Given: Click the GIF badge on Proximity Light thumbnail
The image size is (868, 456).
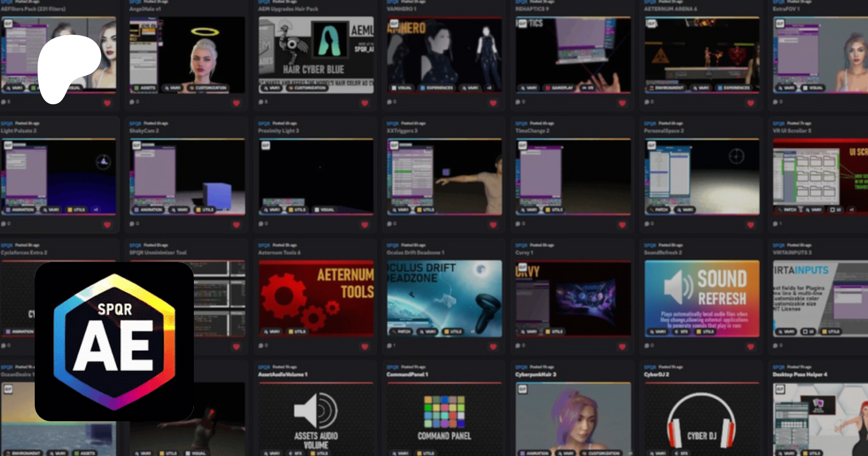Looking at the screenshot, I should tap(266, 145).
